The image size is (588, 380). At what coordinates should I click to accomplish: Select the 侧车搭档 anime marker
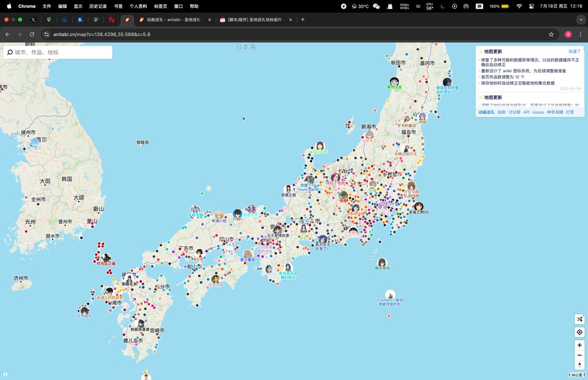pos(382,263)
